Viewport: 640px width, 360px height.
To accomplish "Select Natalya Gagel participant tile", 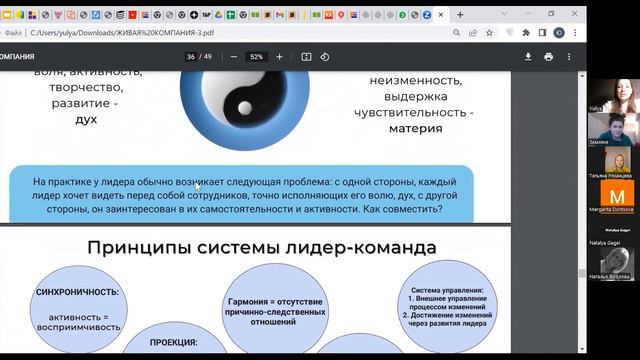I will [613, 230].
